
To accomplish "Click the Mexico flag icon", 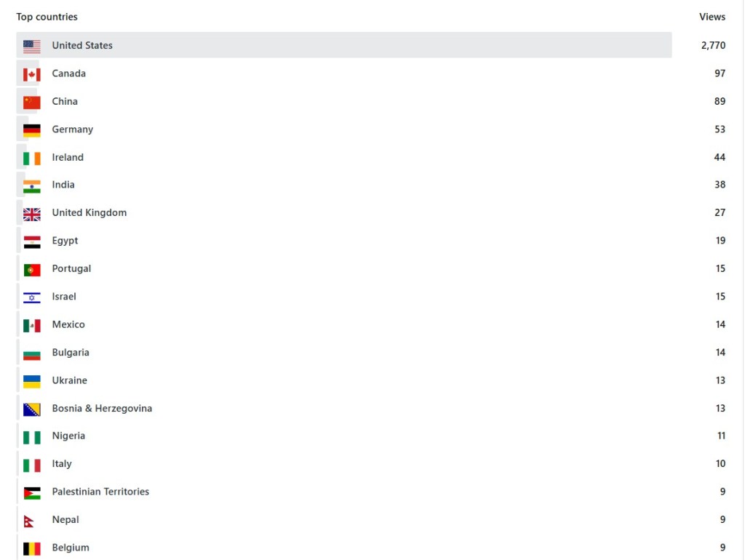I will pyautogui.click(x=31, y=325).
